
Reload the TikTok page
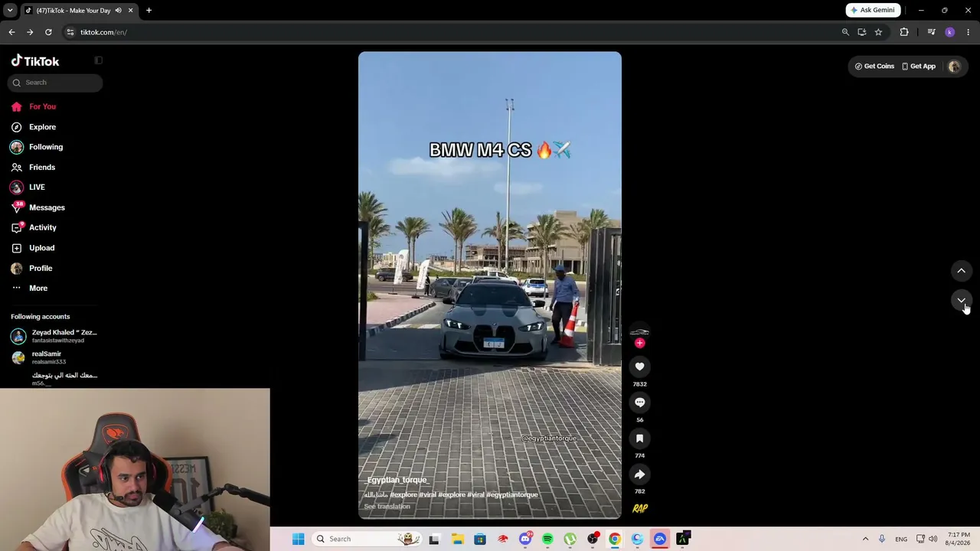[x=48, y=32]
